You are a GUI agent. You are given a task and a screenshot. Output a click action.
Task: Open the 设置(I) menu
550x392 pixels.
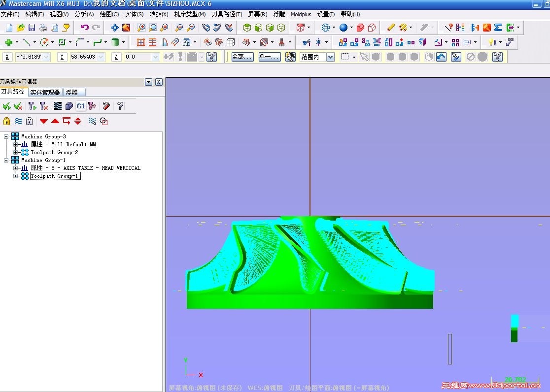tap(326, 14)
